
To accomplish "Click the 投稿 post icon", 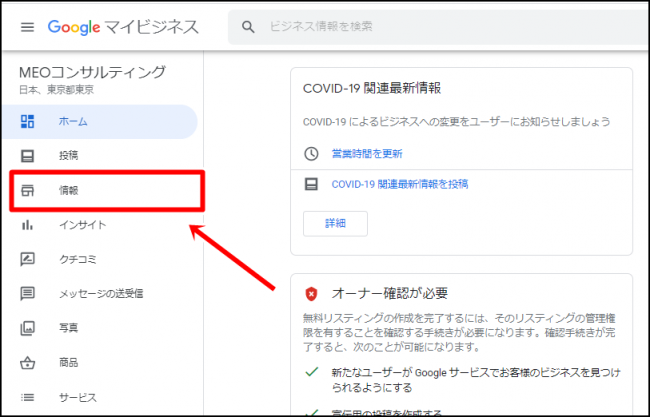I will point(27,156).
